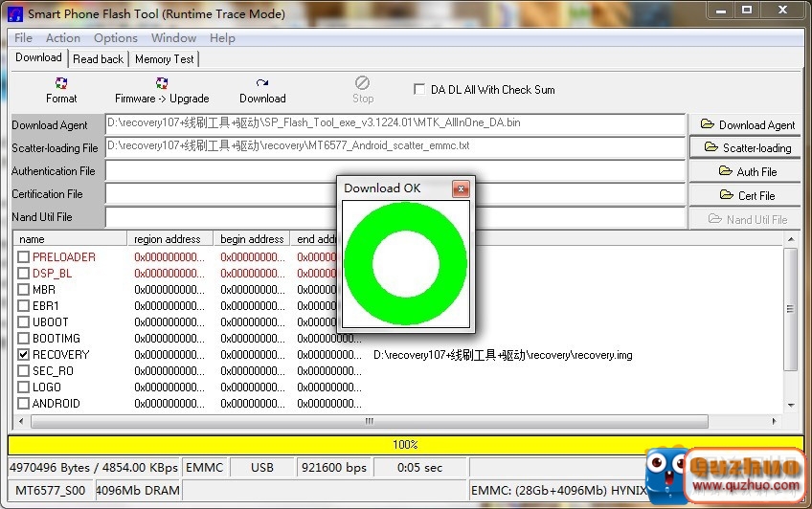Click the Authentication File input field
812x509 pixels.
coord(395,170)
